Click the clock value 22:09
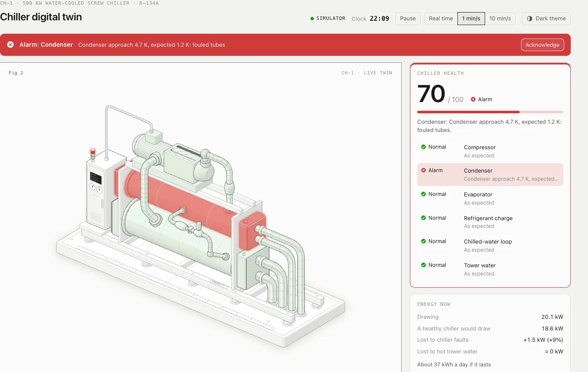 [379, 19]
